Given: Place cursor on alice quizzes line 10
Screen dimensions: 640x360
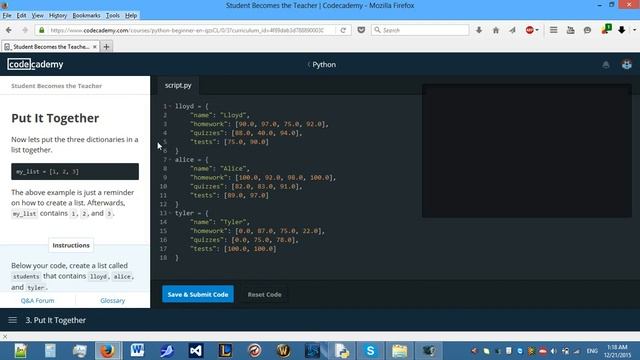Looking at the screenshot, I should (246, 186).
